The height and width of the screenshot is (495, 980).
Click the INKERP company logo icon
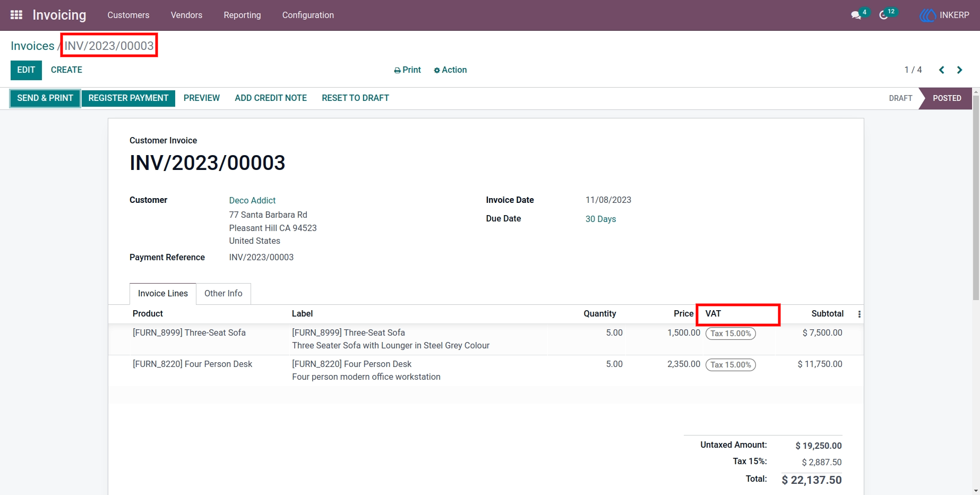(927, 15)
